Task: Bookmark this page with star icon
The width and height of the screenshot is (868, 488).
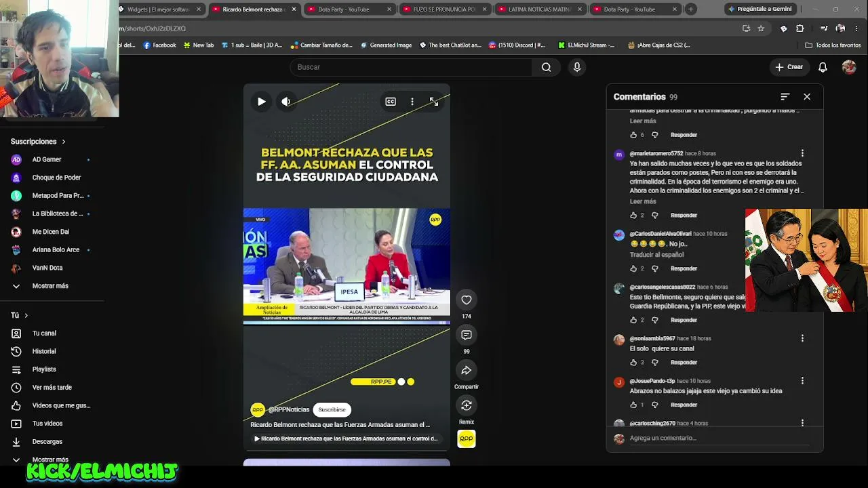Action: (761, 28)
